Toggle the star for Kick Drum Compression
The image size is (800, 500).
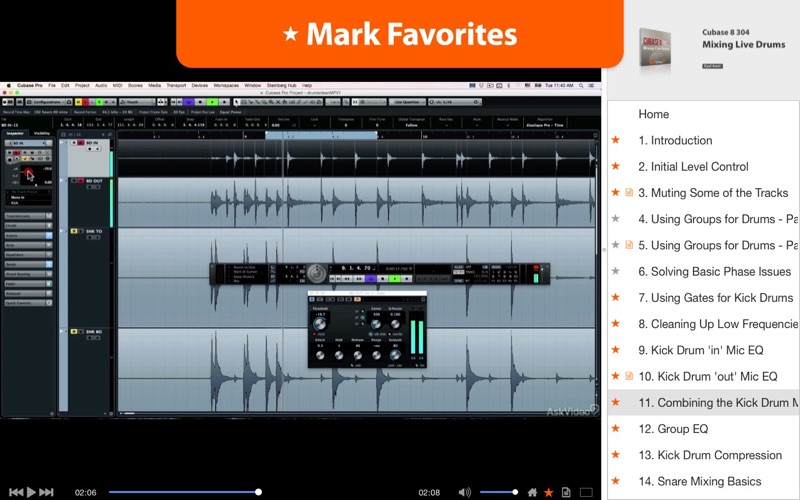coord(616,454)
